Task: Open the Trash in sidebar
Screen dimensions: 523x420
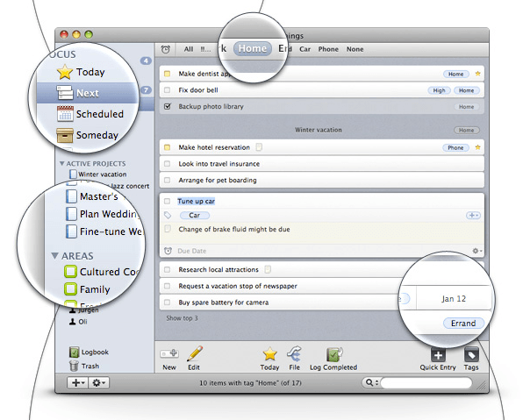Action: 84,366
